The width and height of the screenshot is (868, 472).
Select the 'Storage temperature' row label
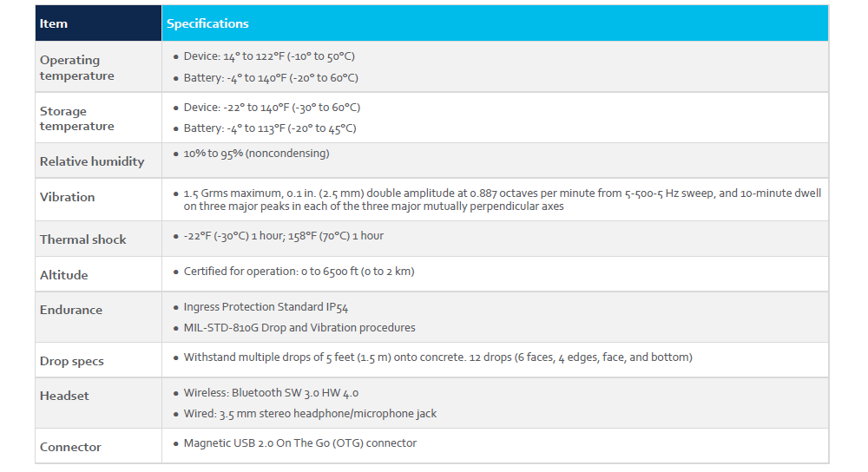coord(76,119)
